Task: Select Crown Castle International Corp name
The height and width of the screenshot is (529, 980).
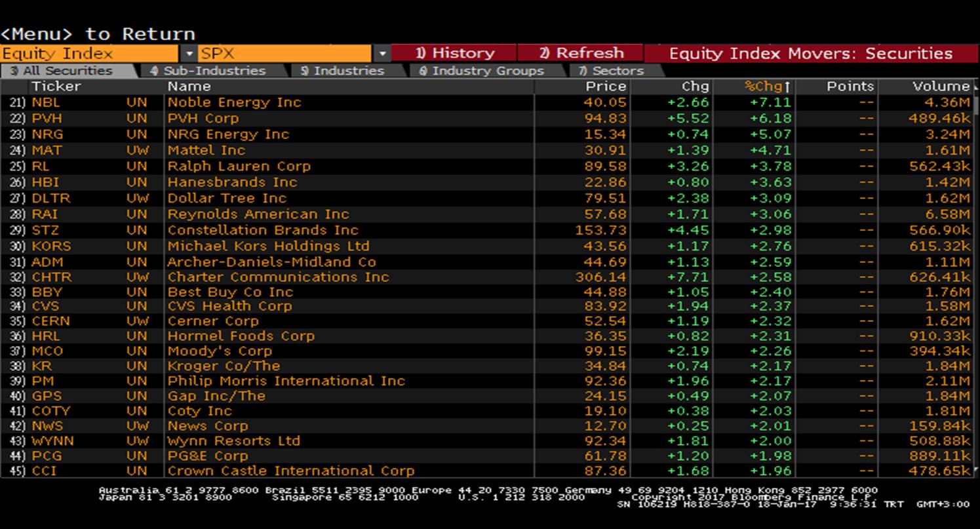Action: 290,471
